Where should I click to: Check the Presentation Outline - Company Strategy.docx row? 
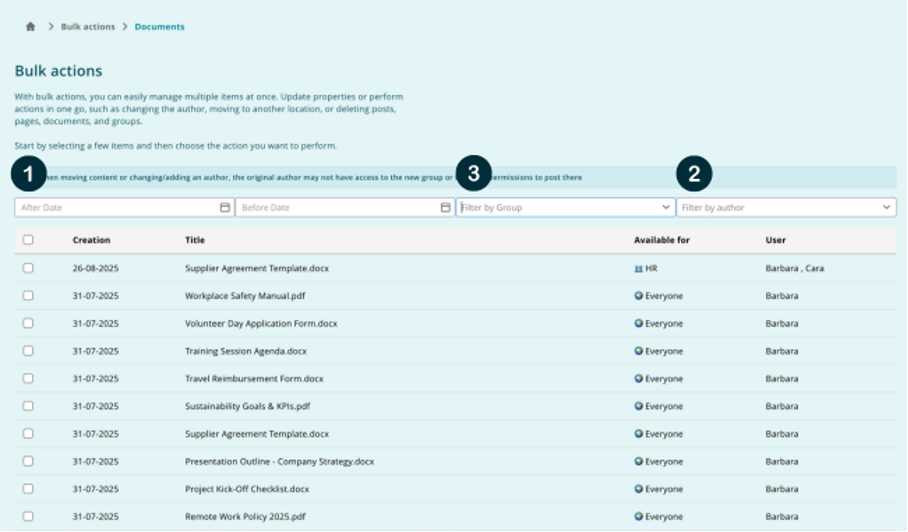click(28, 461)
